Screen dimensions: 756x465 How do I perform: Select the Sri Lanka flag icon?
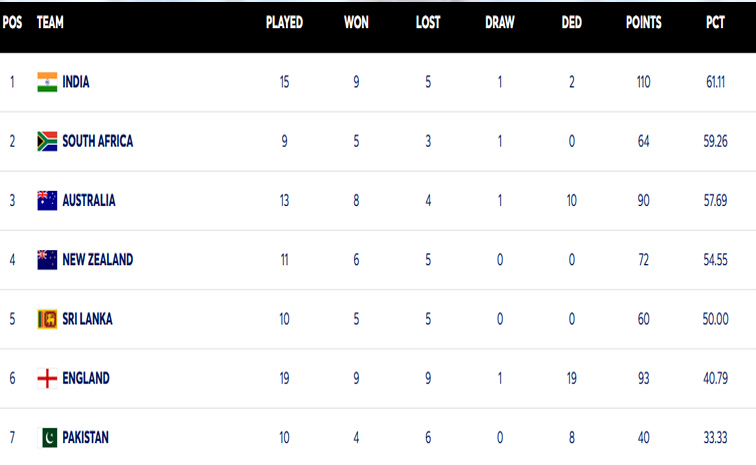[47, 319]
